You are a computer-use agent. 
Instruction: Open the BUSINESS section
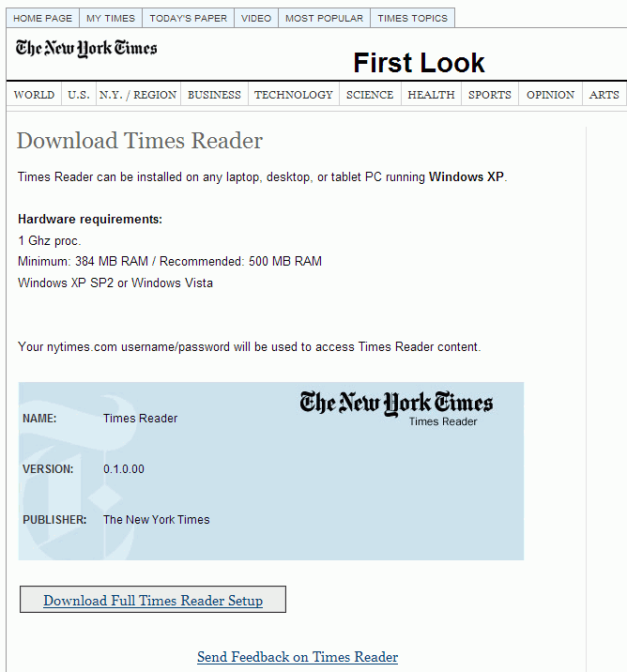pyautogui.click(x=214, y=94)
